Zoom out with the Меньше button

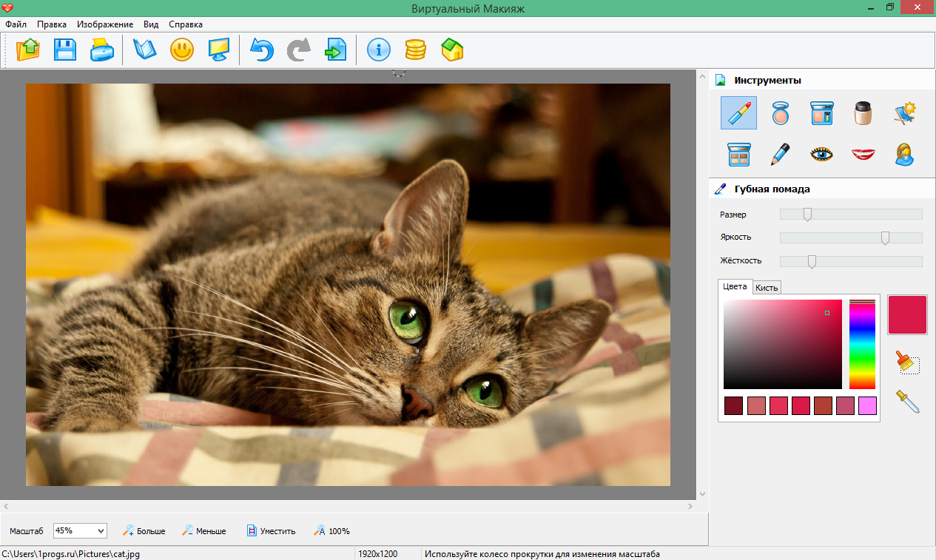point(204,530)
